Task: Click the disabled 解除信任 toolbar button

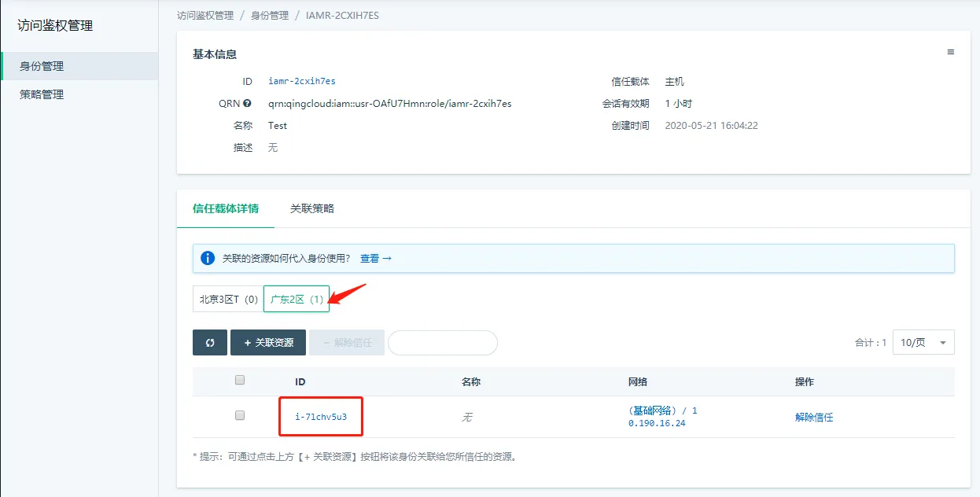Action: (x=347, y=343)
